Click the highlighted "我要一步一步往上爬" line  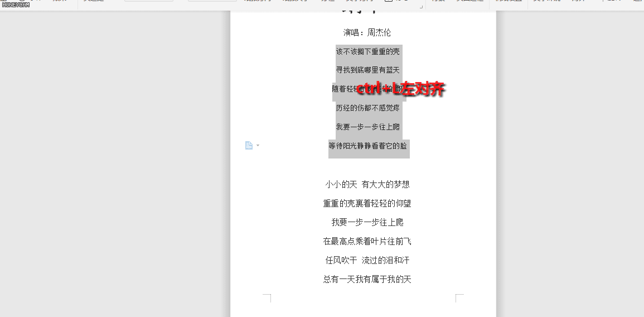coord(367,127)
